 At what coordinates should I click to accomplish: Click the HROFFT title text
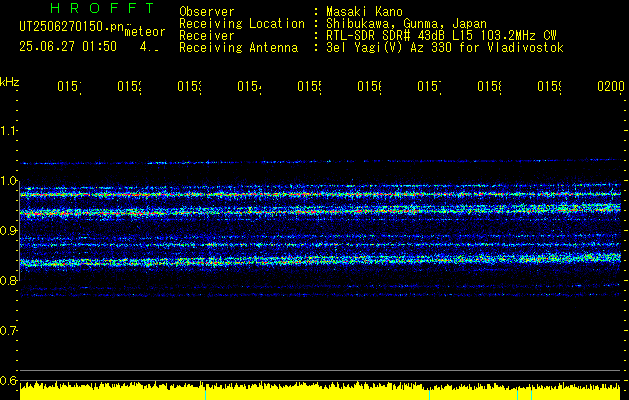(x=103, y=8)
